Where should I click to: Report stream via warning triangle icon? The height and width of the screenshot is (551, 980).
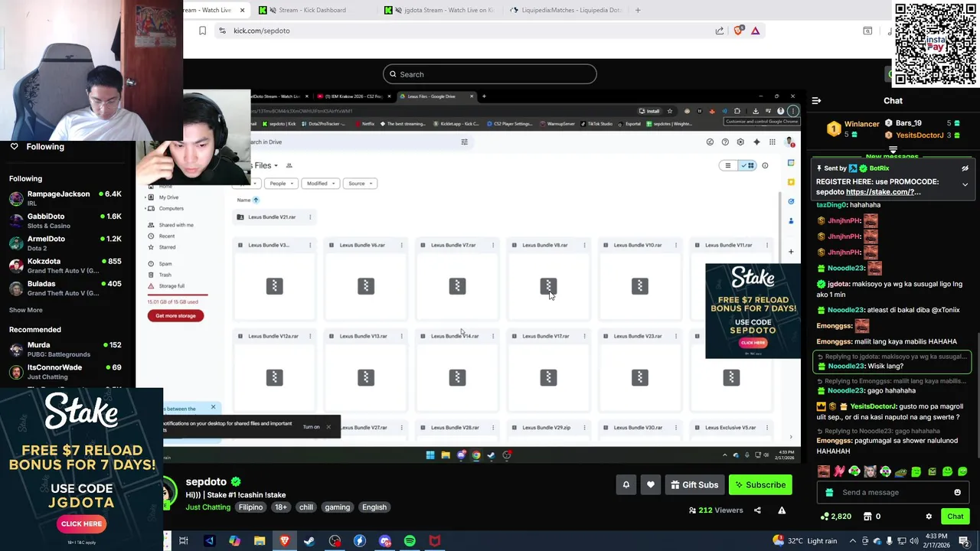click(782, 510)
